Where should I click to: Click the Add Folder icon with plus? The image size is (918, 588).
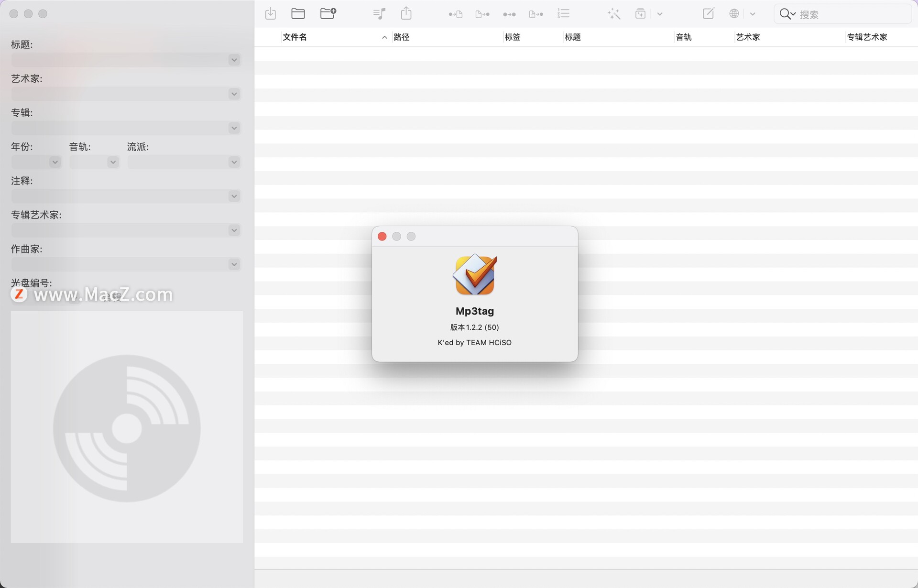(x=328, y=13)
